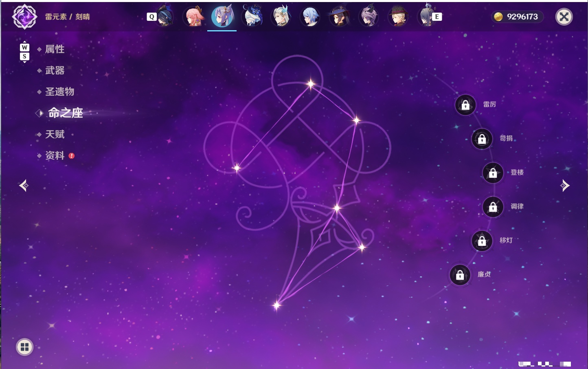Click the W menu-up key hint
Image resolution: width=588 pixels, height=369 pixels.
coord(24,47)
